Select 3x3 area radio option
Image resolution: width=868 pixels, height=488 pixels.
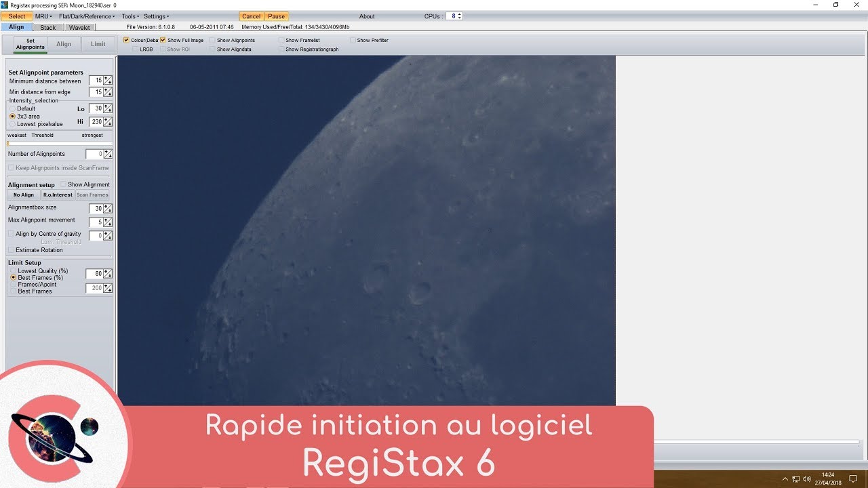12,117
